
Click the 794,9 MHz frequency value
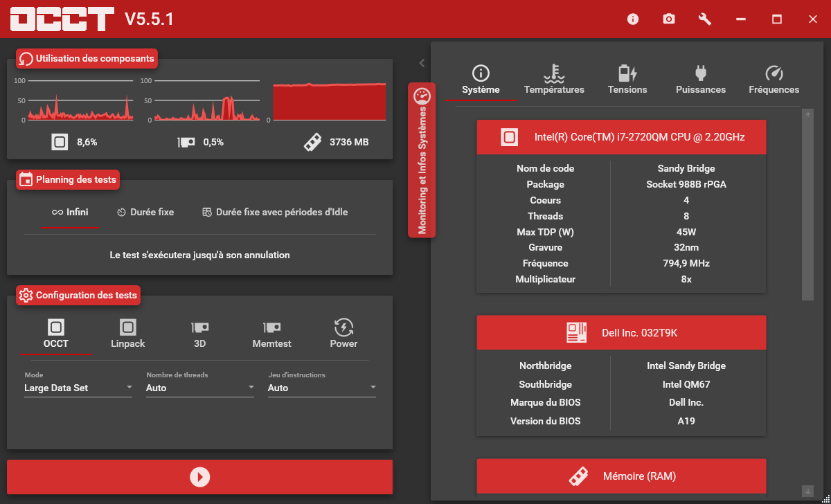[686, 263]
